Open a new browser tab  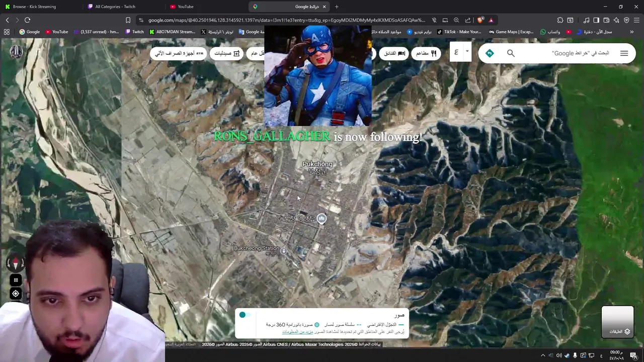point(337,7)
